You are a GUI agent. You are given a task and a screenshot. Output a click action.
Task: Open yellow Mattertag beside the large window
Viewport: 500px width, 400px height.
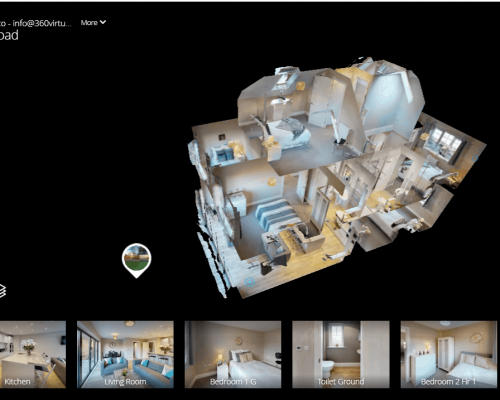point(425,136)
